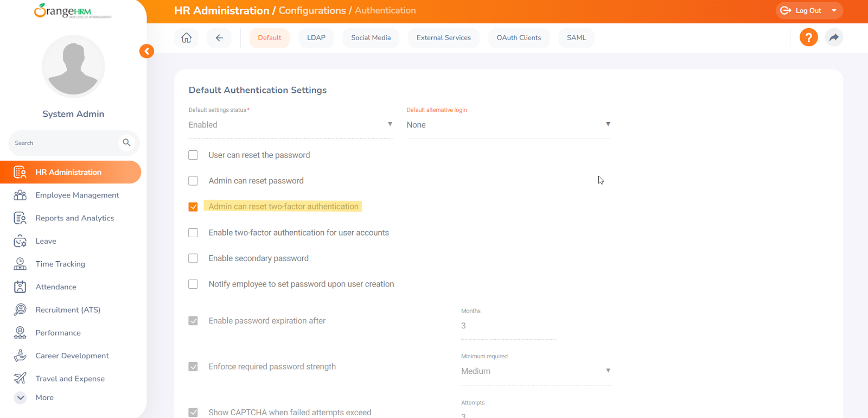Tick 'Admin can reset password' checkbox

pos(193,181)
